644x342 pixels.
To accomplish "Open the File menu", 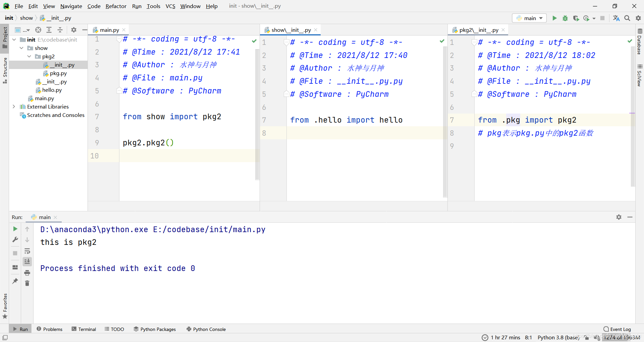I will (19, 6).
